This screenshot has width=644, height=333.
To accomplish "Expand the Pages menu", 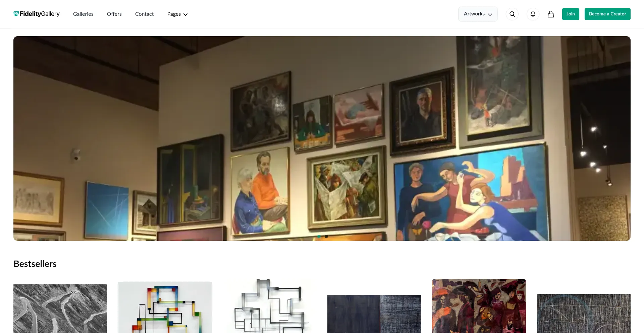I will pyautogui.click(x=177, y=14).
